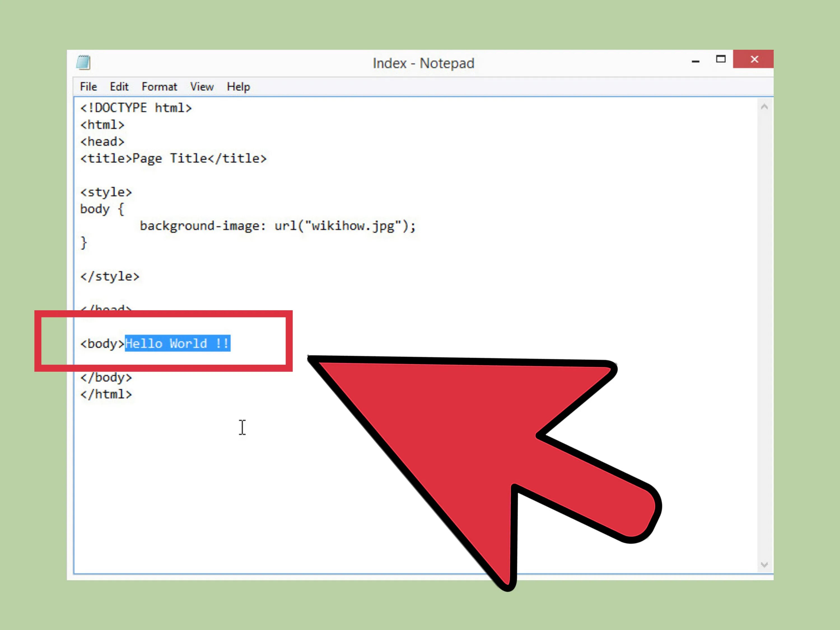Click the opening body tag
Image resolution: width=840 pixels, height=630 pixels.
click(x=102, y=344)
